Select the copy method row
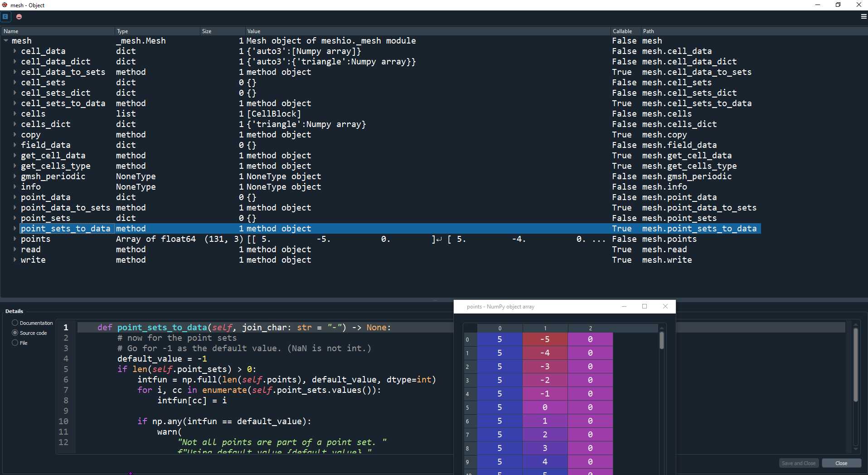 (381, 135)
